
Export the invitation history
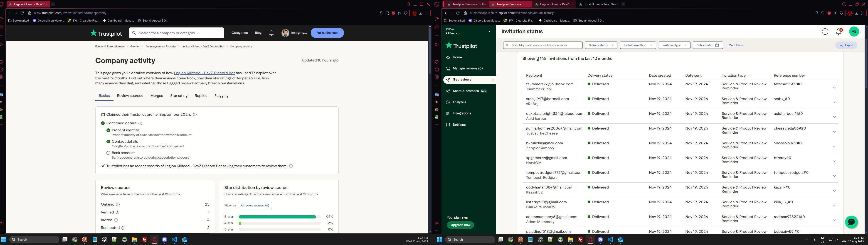(846, 45)
